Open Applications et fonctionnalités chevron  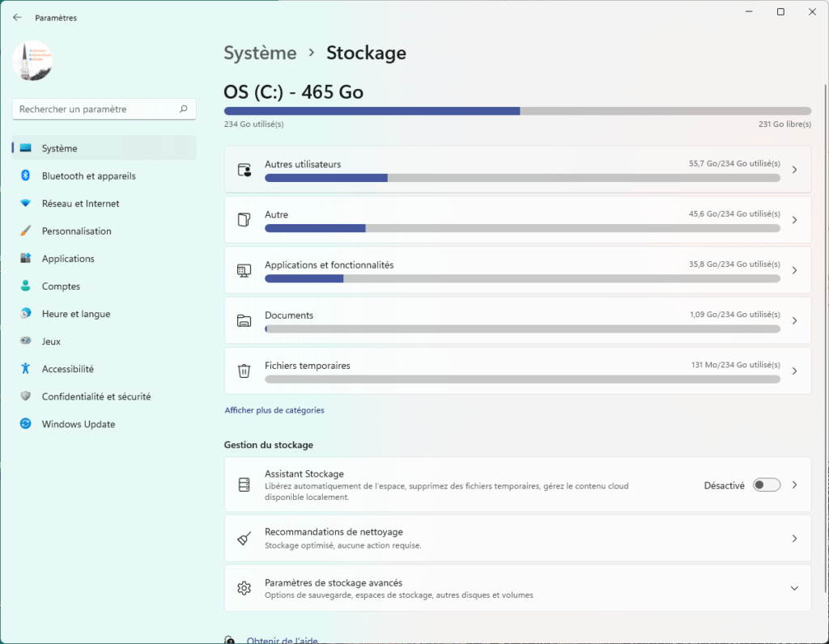coord(795,270)
